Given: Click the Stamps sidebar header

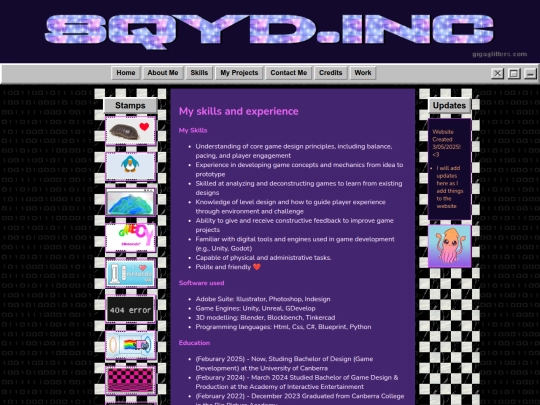Looking at the screenshot, I should (x=130, y=105).
